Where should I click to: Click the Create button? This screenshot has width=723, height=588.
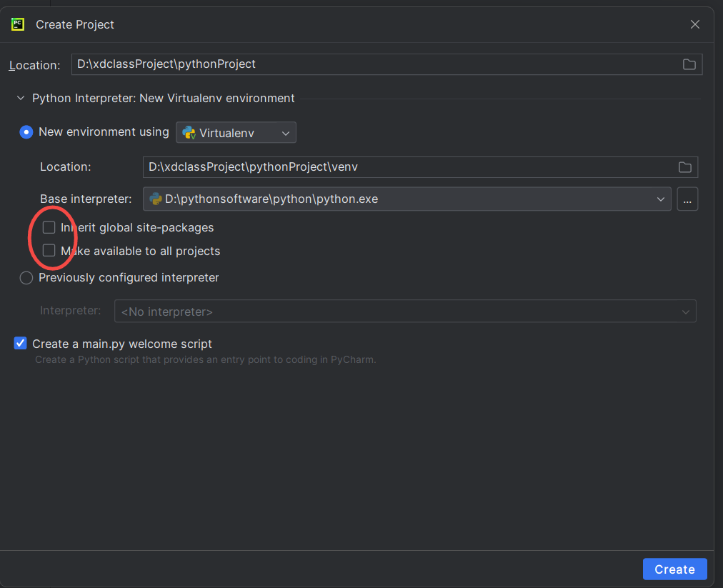pos(674,569)
